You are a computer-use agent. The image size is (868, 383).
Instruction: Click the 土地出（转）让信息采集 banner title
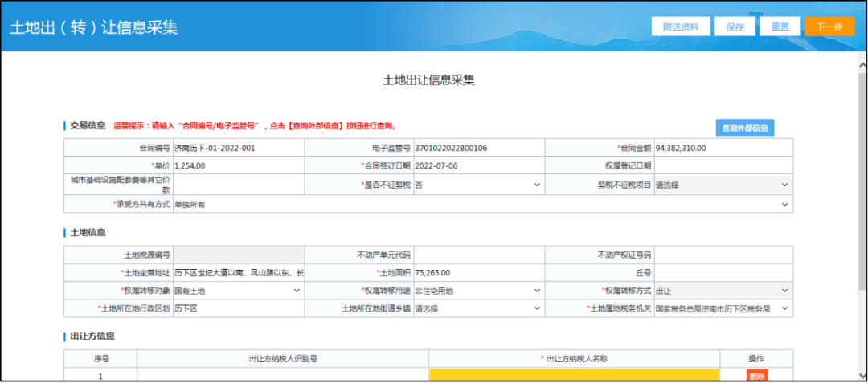[93, 27]
